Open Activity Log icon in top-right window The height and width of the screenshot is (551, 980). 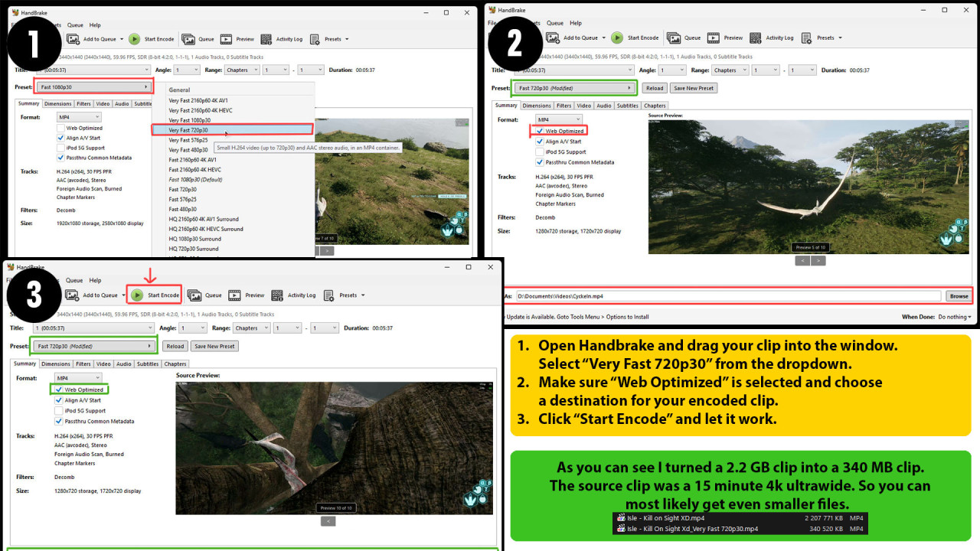[x=756, y=37]
